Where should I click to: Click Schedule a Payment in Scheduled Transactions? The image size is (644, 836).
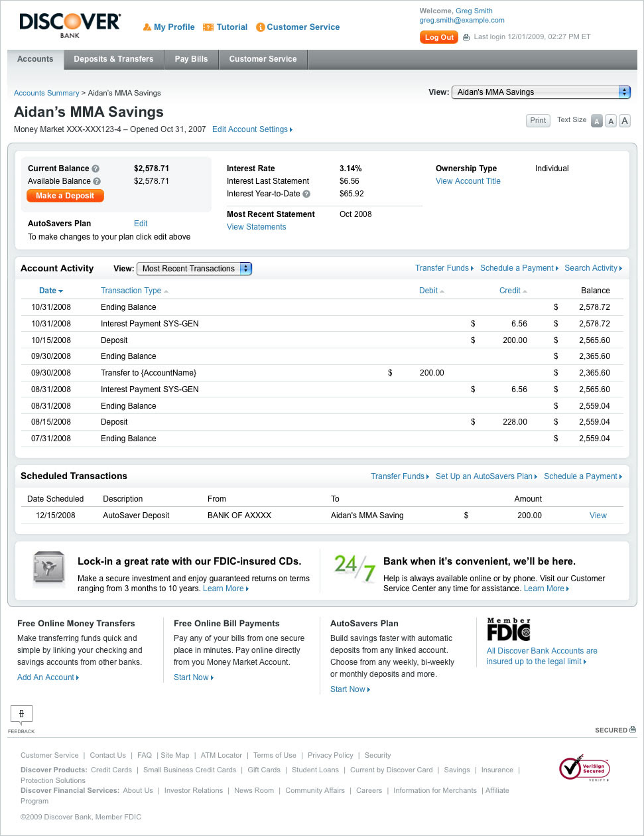[583, 476]
